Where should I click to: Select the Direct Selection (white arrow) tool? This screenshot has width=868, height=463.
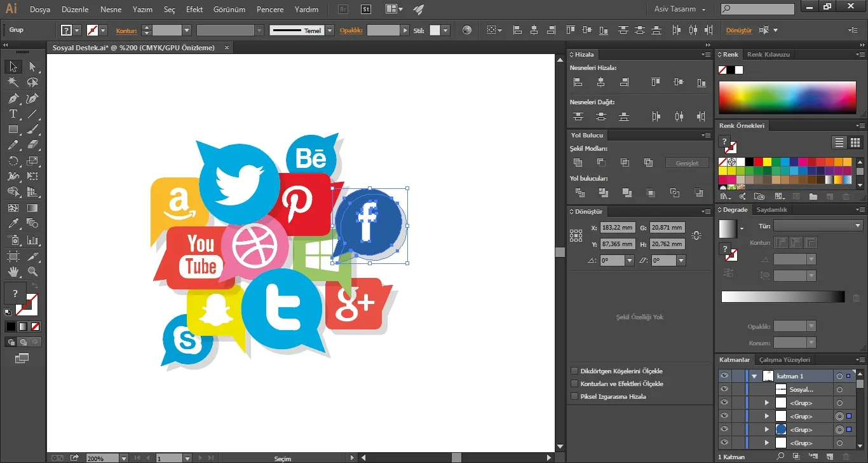pyautogui.click(x=32, y=67)
